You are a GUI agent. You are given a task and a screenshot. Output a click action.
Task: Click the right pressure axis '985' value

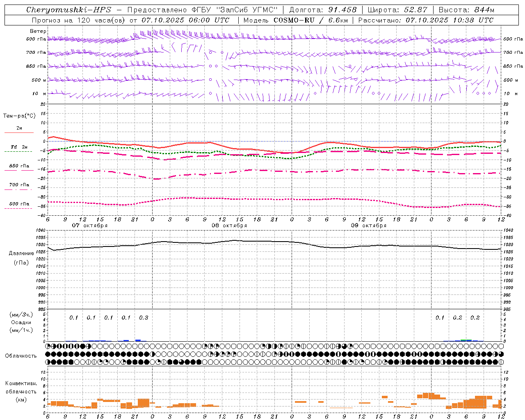507,309
